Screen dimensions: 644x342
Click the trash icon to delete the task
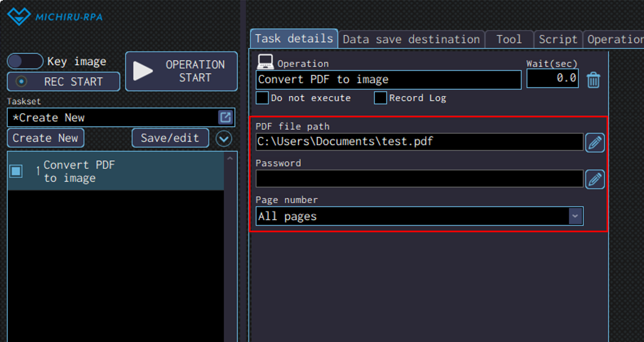pyautogui.click(x=593, y=80)
